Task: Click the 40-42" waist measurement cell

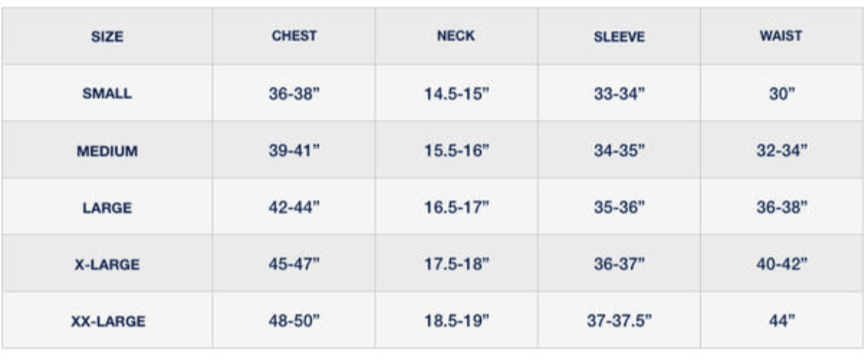Action: click(x=781, y=264)
